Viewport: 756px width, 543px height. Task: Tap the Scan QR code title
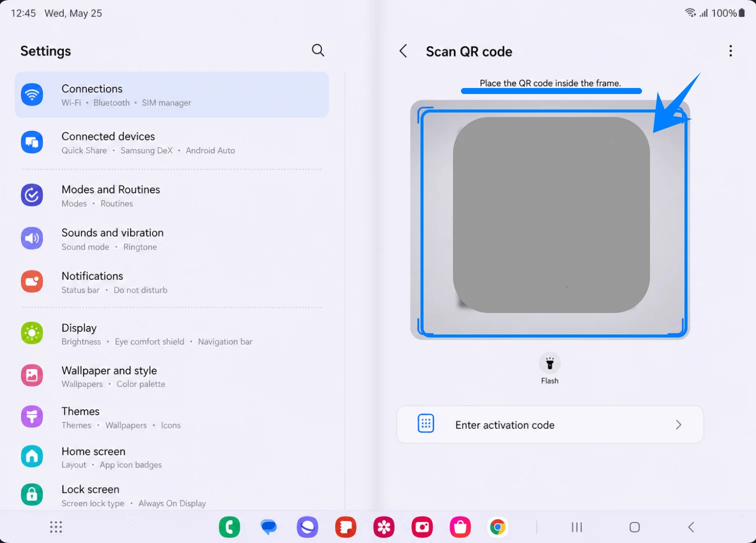pos(469,51)
